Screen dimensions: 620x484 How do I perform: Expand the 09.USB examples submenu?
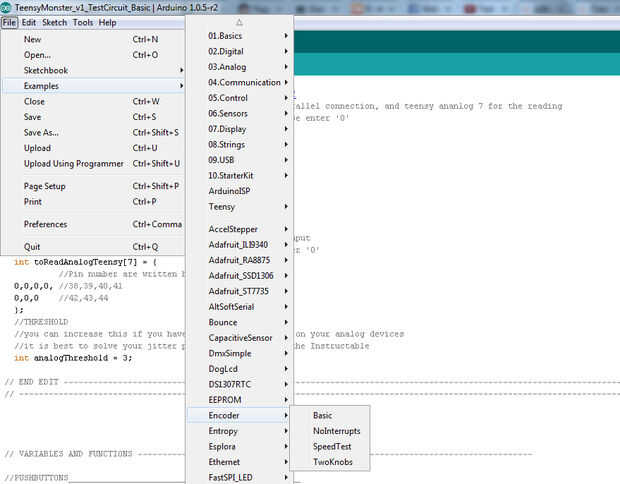tap(239, 160)
